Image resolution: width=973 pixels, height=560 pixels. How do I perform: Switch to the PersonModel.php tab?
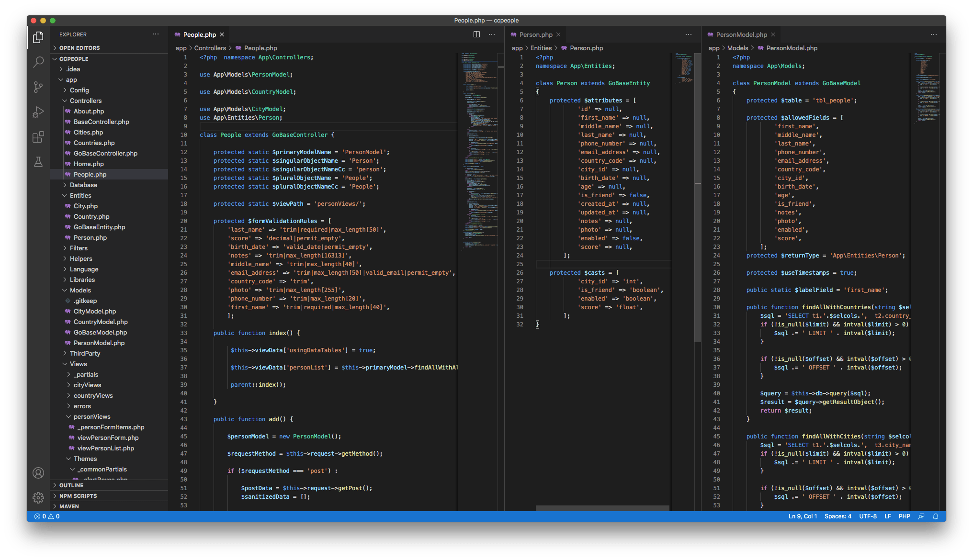[741, 34]
